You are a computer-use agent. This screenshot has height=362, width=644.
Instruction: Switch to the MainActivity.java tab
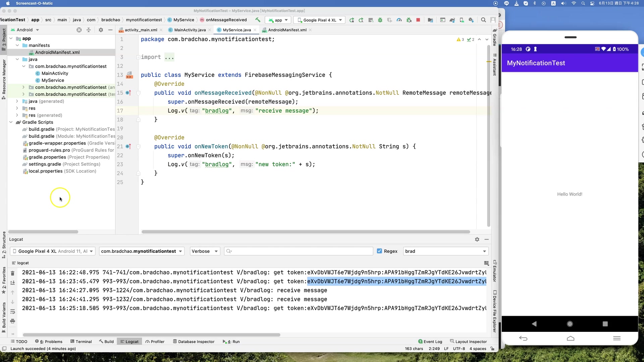190,30
